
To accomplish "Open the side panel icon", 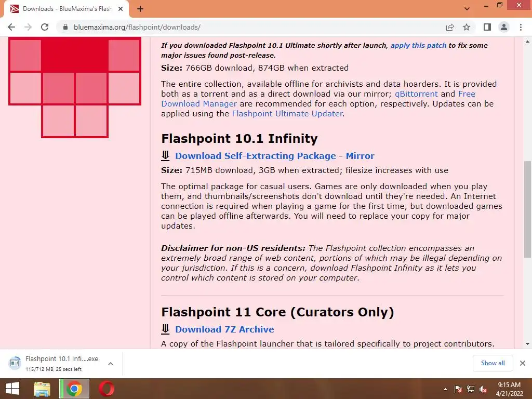I will pos(487,27).
